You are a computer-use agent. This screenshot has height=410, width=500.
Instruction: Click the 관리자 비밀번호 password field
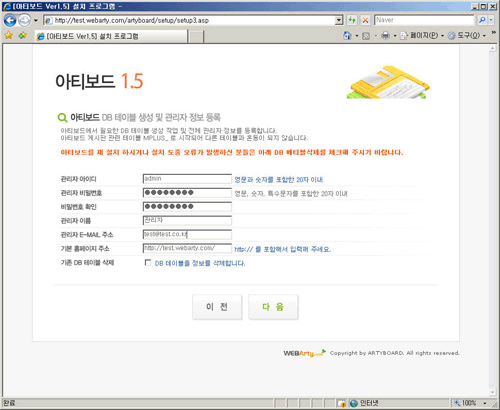(187, 193)
